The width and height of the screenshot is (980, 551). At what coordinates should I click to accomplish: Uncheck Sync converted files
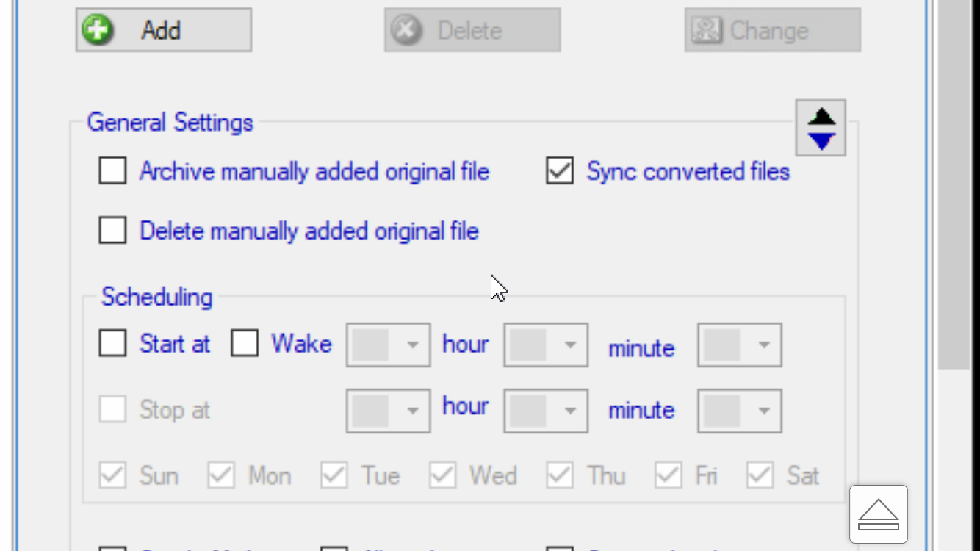(560, 171)
